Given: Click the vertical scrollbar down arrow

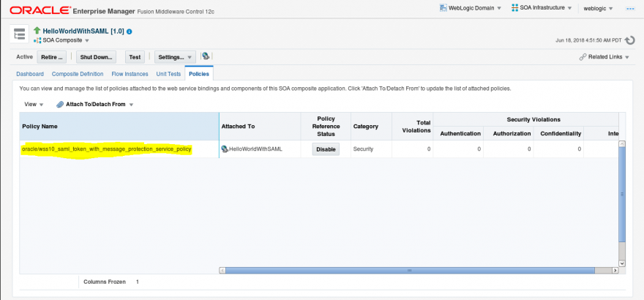Looking at the screenshot, I should tap(622, 263).
